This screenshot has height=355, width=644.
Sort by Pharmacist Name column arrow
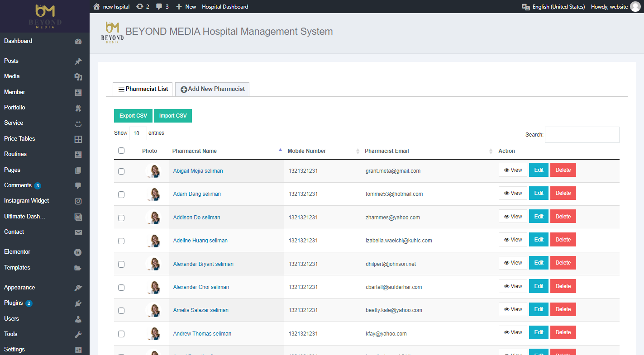(x=280, y=150)
